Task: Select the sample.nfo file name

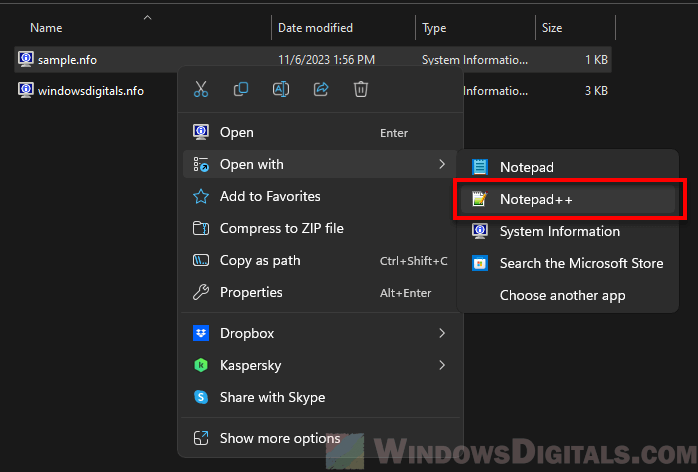Action: pos(67,60)
